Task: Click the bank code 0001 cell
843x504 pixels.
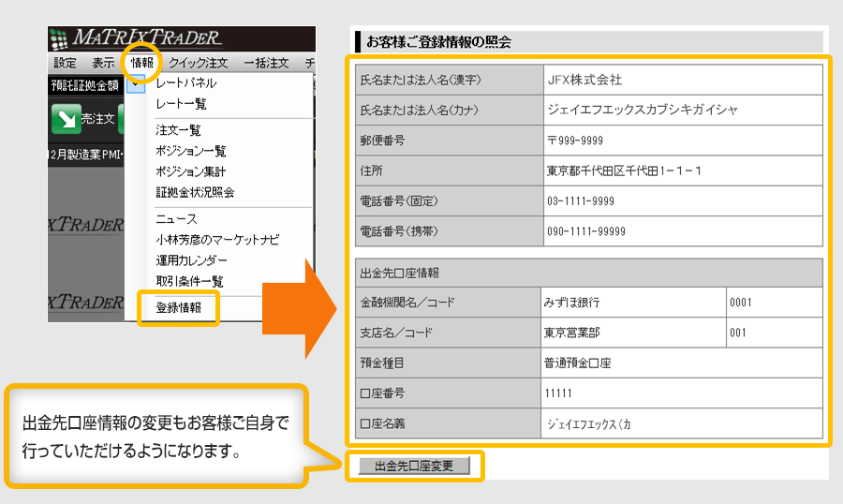Action: pyautogui.click(x=775, y=303)
